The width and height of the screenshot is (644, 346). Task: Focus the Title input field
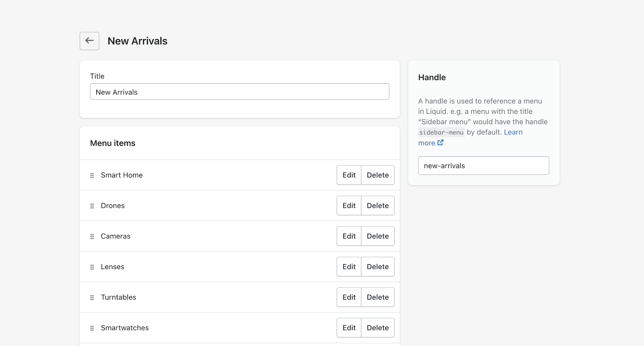(x=239, y=92)
